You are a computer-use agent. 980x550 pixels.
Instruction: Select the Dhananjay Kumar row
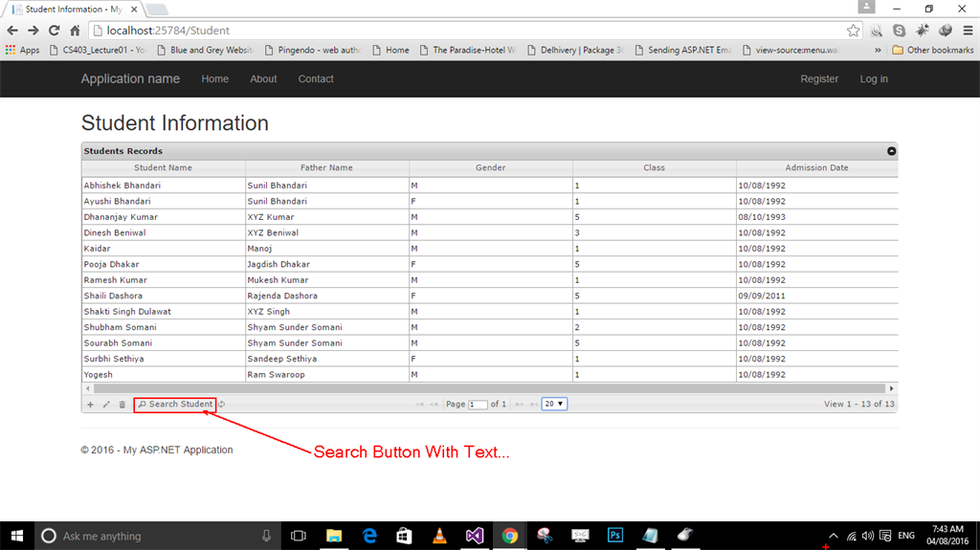tap(489, 217)
